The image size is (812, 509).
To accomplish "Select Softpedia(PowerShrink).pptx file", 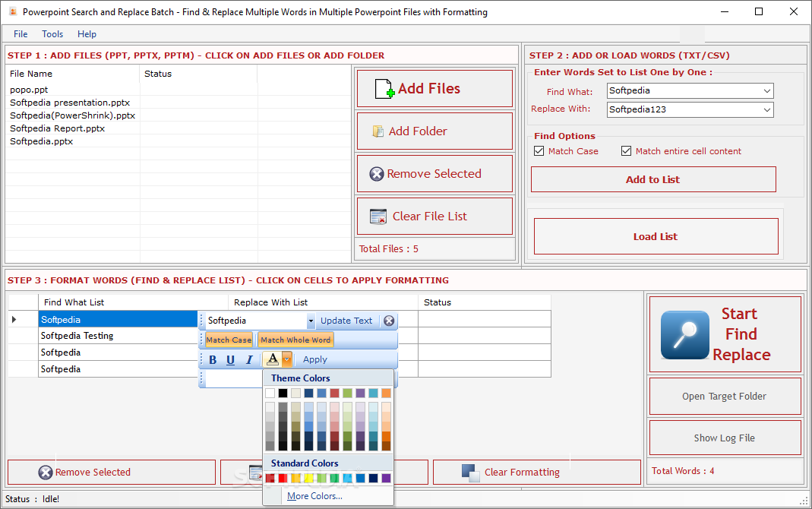I will [72, 115].
